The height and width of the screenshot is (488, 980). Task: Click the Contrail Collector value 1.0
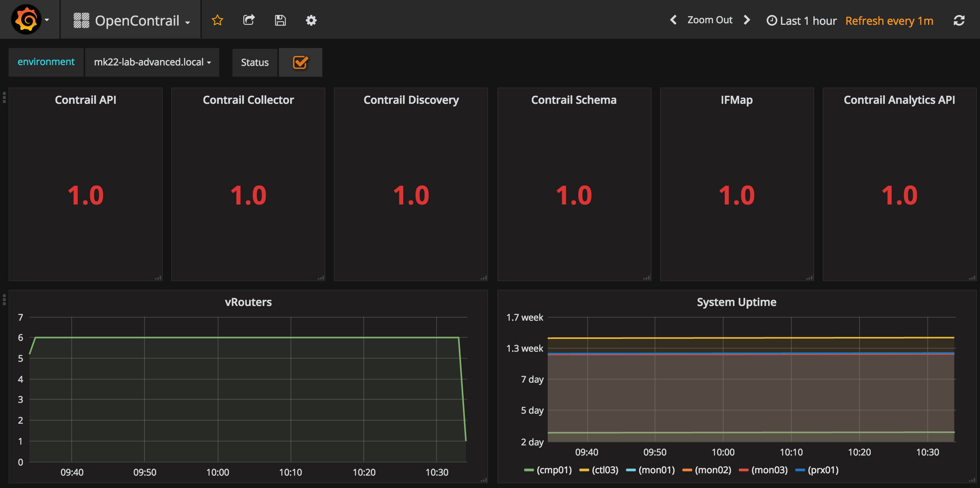pos(248,195)
